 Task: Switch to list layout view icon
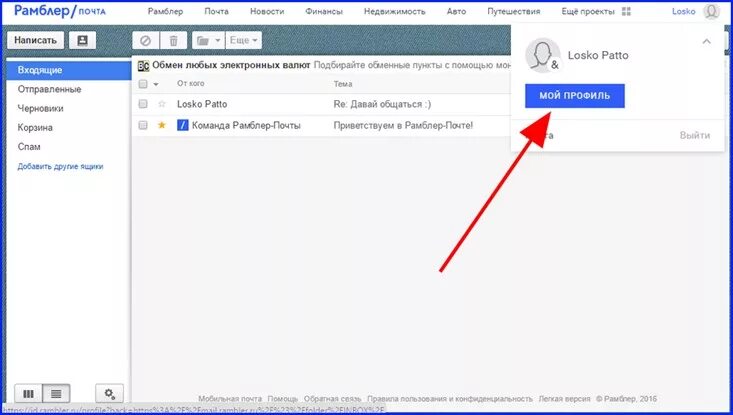click(x=56, y=394)
